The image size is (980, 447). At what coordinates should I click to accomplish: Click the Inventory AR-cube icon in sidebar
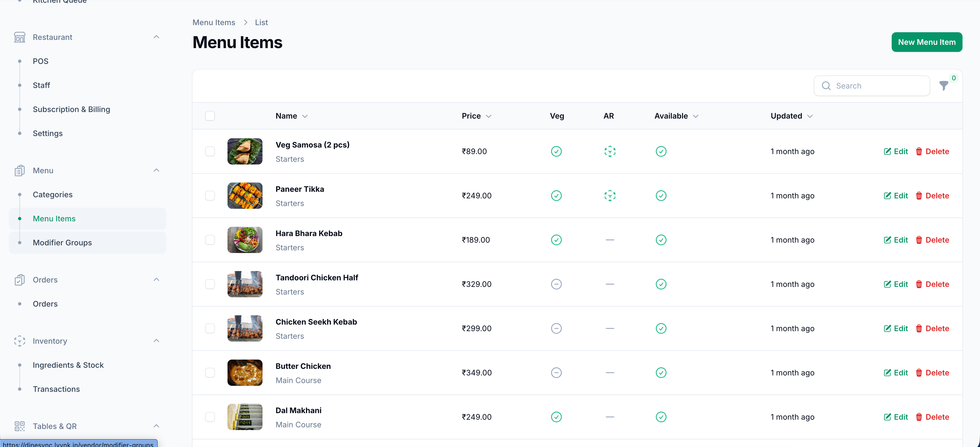pos(19,341)
